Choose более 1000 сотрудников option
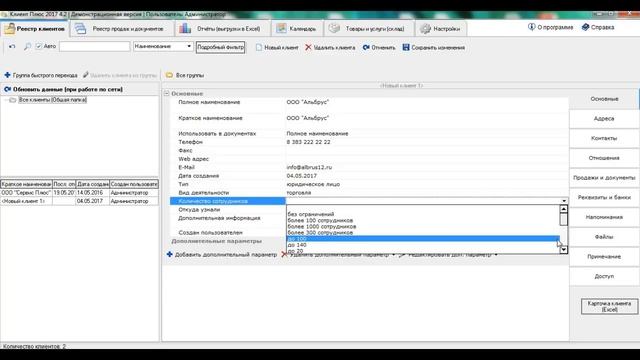This screenshot has width=640, height=360. click(x=322, y=227)
